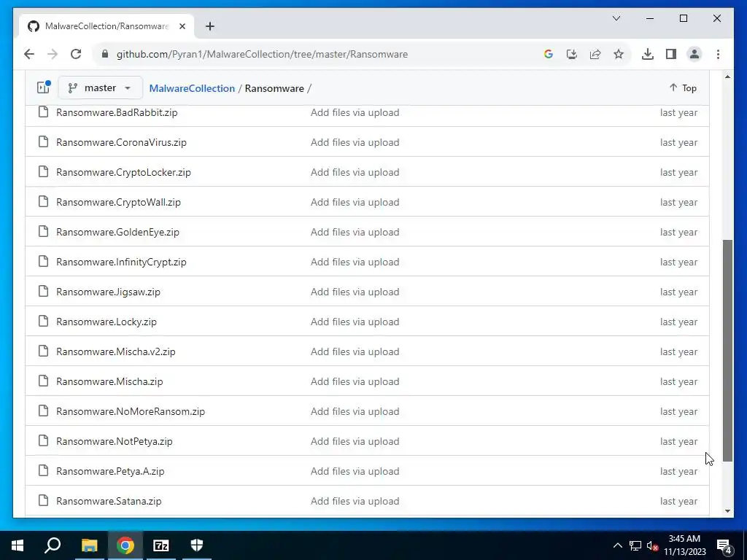Image resolution: width=747 pixels, height=560 pixels.
Task: Open File Explorer from taskbar
Action: [x=89, y=545]
